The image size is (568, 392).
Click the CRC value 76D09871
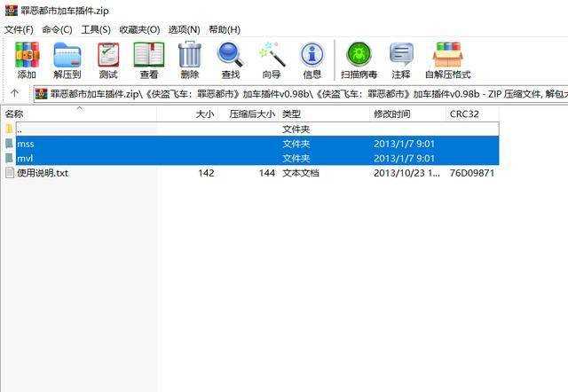coord(472,173)
